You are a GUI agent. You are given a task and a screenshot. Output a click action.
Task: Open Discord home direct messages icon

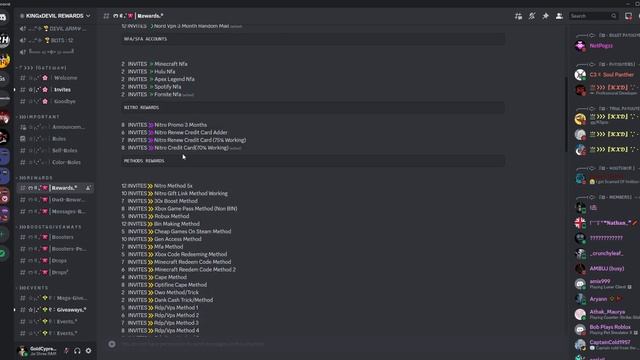3,18
